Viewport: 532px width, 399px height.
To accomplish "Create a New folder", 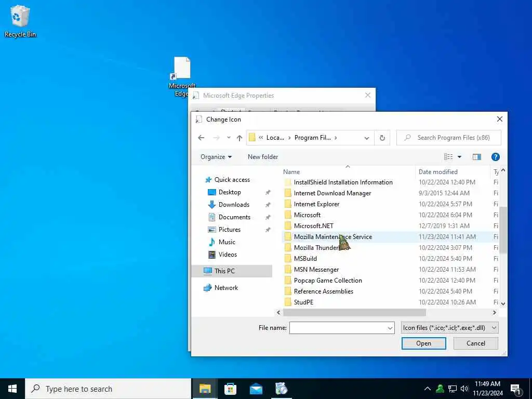I will pyautogui.click(x=262, y=157).
